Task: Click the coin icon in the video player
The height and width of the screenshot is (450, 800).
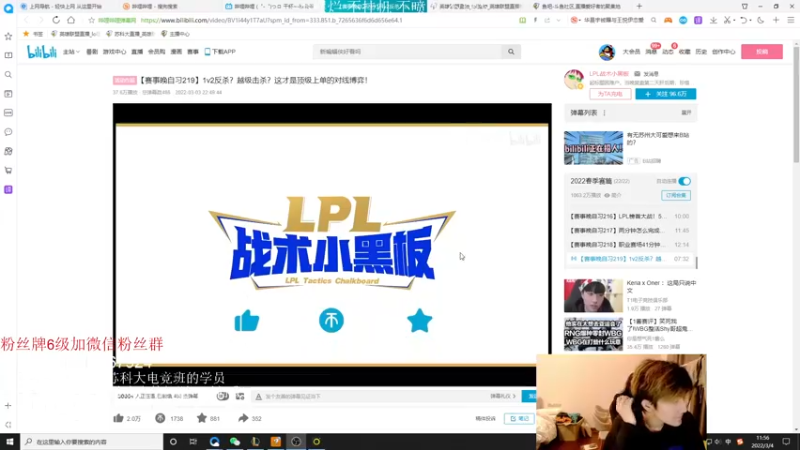Action: [x=331, y=321]
